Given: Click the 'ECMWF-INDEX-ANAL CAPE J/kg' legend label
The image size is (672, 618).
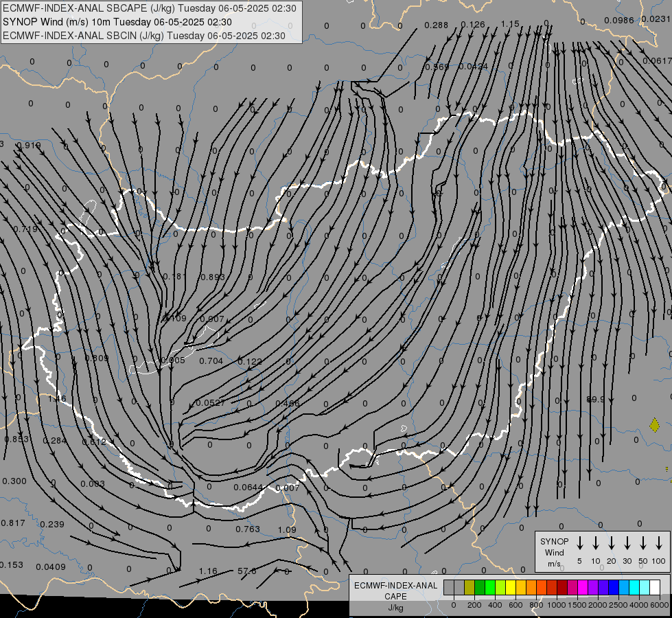Looking at the screenshot, I should (395, 596).
